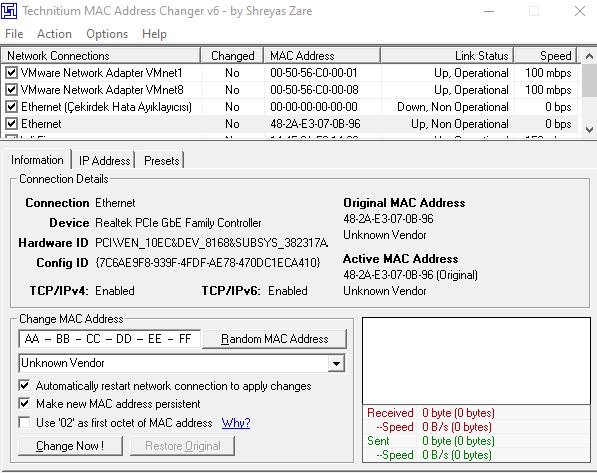
Task: Click scroll up arrow in connections list
Action: pos(589,56)
